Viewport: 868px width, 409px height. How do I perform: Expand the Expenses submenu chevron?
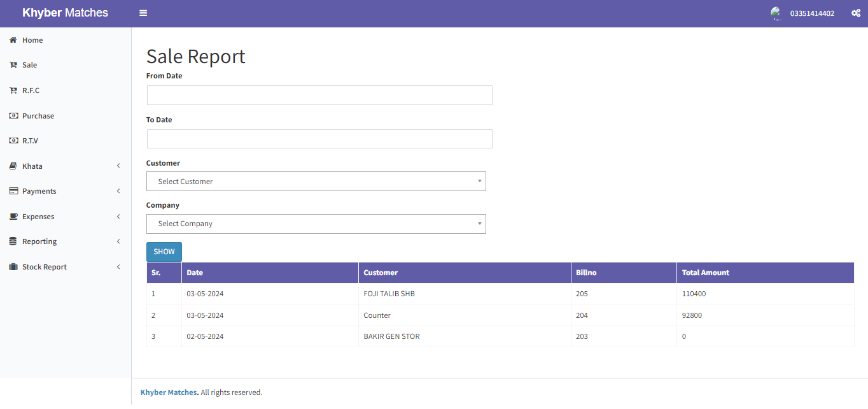(x=118, y=217)
